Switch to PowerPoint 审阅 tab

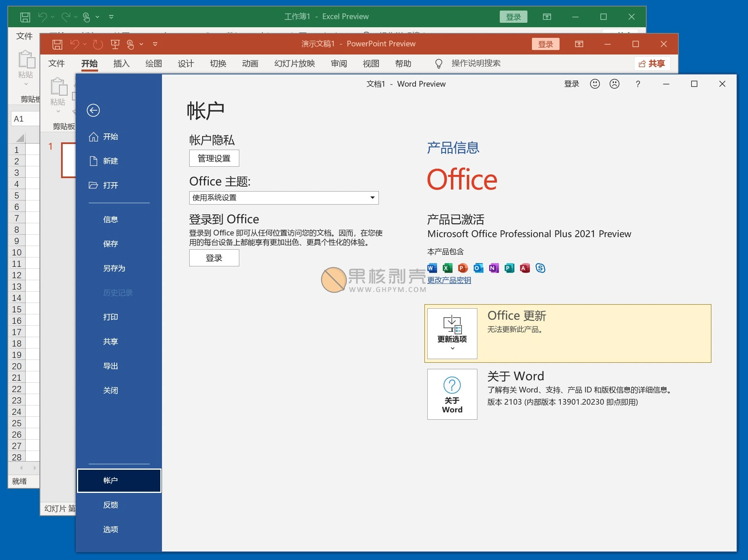pos(339,63)
